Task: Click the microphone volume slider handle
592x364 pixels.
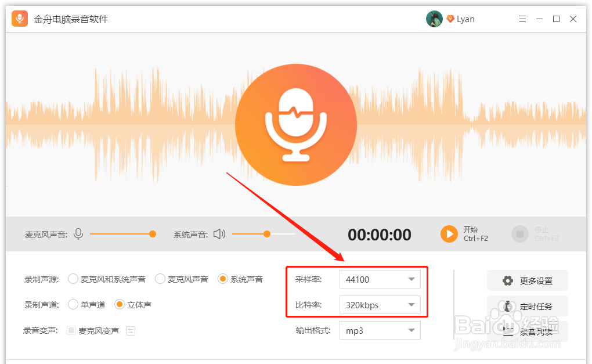Action: (x=153, y=234)
